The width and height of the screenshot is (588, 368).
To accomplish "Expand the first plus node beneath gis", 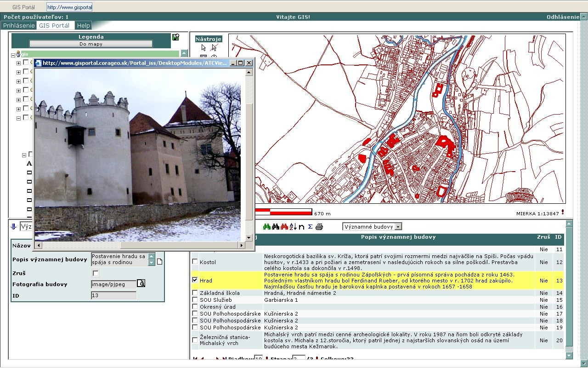I will click(18, 63).
